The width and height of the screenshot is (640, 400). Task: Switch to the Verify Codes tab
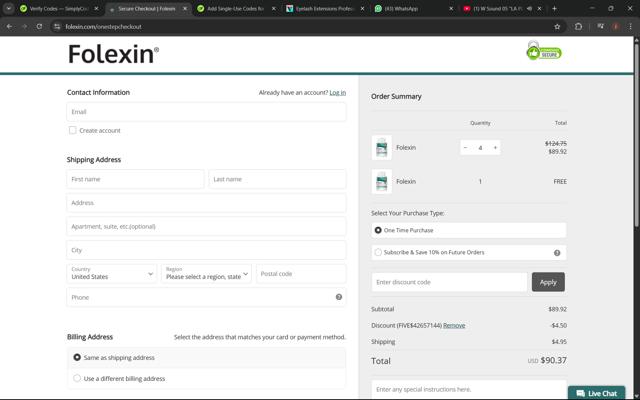[x=59, y=8]
